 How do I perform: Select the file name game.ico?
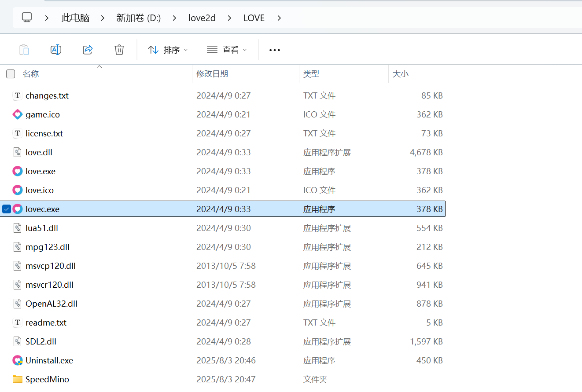43,114
